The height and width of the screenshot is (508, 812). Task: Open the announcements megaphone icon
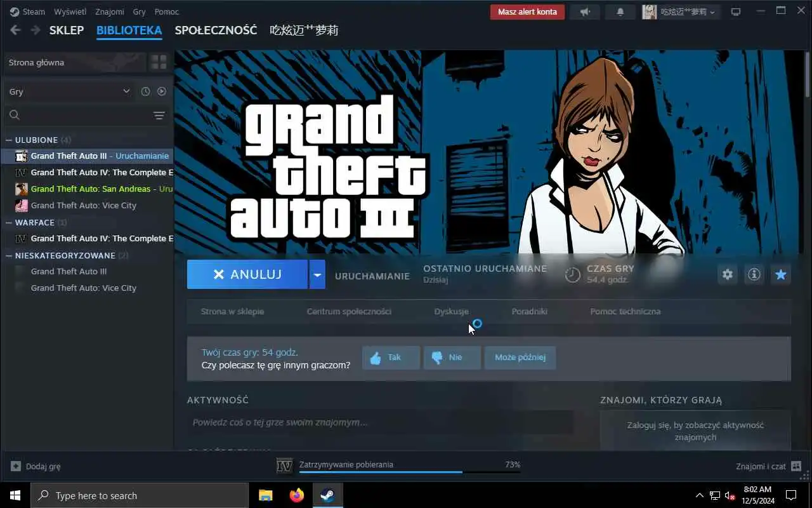tap(584, 11)
